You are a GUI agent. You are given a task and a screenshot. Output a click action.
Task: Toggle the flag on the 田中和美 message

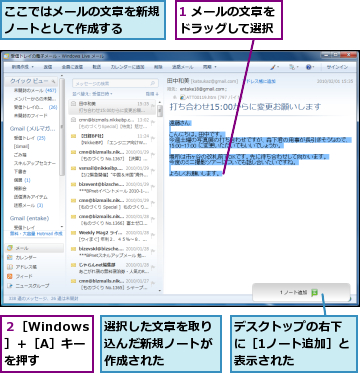pos(153,106)
